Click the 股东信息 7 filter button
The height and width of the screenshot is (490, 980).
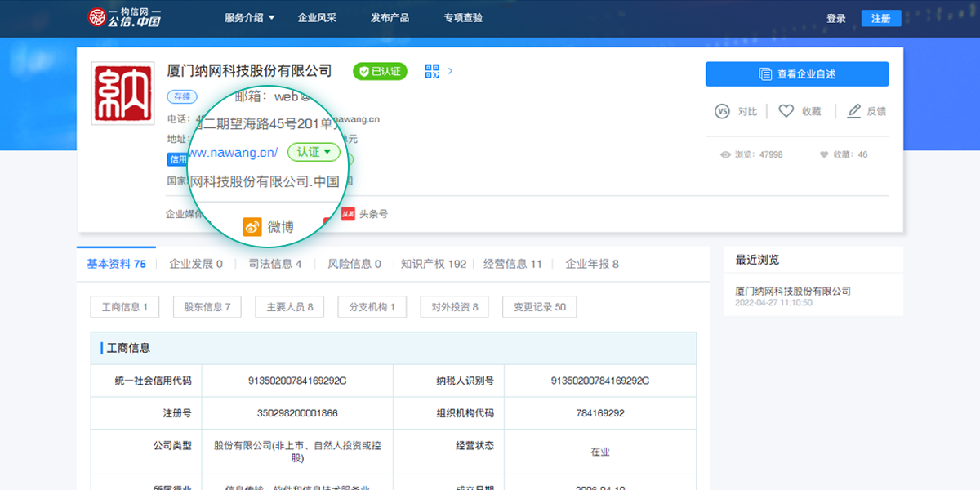point(207,307)
